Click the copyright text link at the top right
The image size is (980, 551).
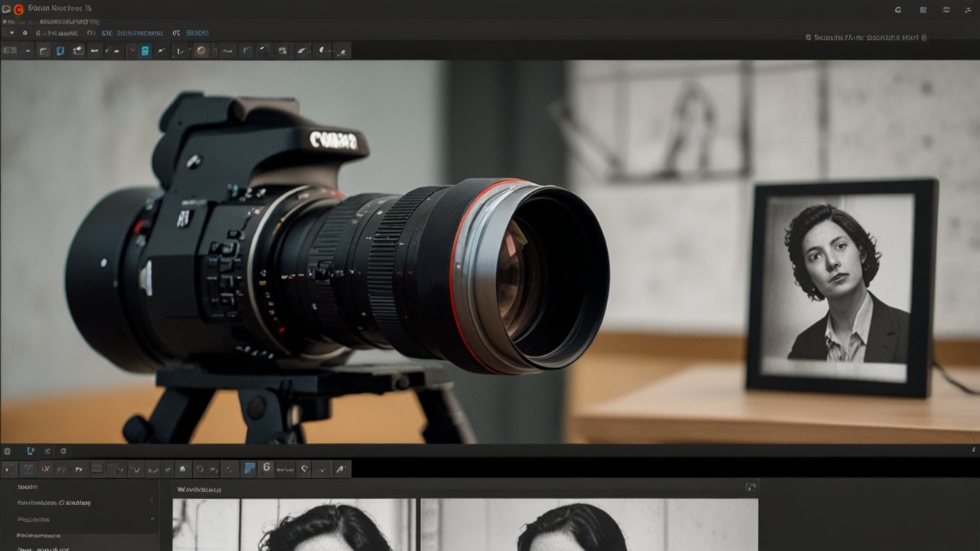865,35
